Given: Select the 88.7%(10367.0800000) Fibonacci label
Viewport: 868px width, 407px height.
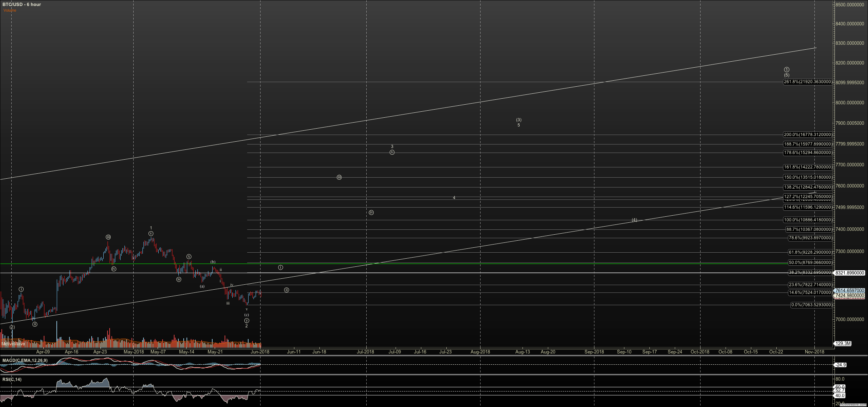Looking at the screenshot, I should pos(809,229).
